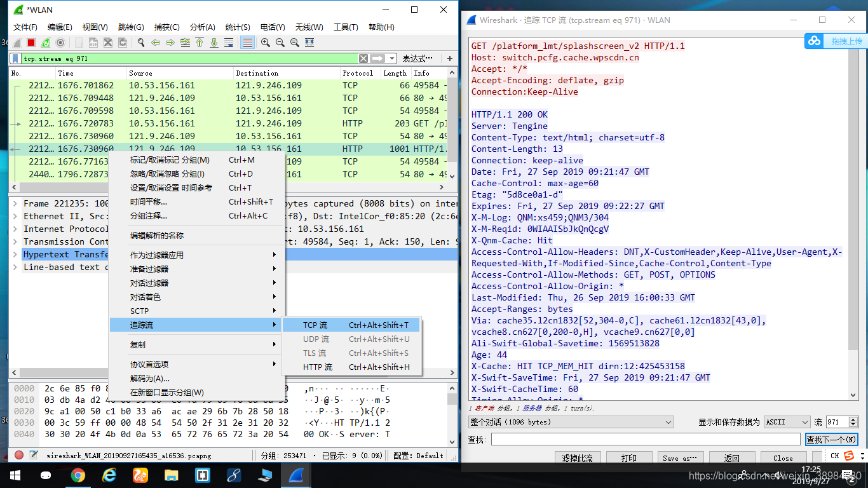
Task: Click the open capture file icon
Action: (79, 43)
